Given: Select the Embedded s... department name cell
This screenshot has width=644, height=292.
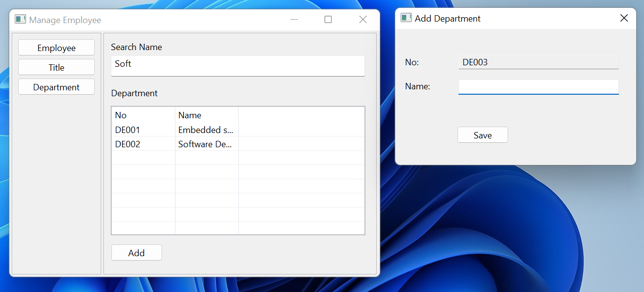Looking at the screenshot, I should [x=207, y=130].
